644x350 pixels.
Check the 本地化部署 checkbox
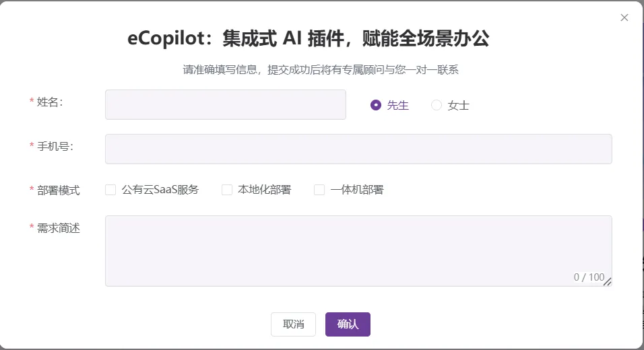click(x=227, y=190)
